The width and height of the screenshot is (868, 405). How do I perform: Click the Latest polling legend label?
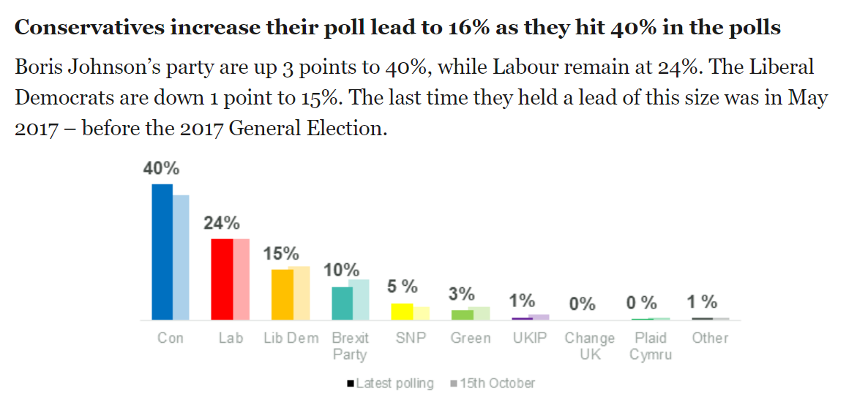[395, 384]
